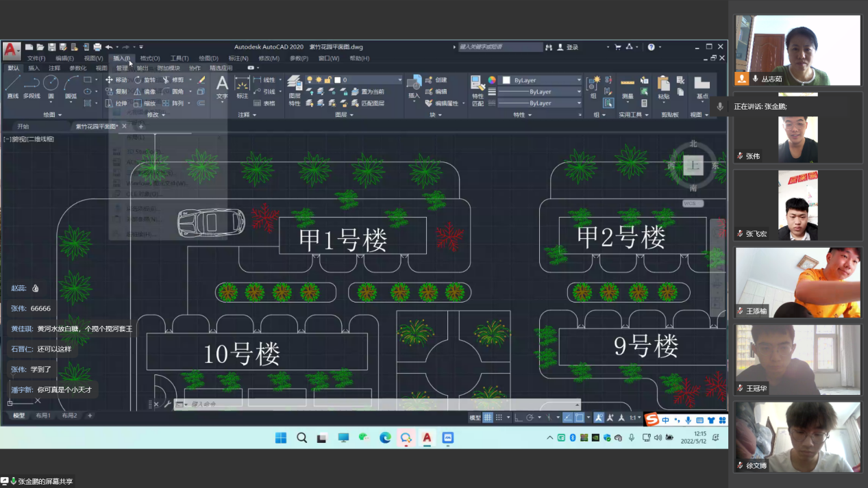The height and width of the screenshot is (488, 868).
Task: Open Layer Properties (图层特性) manager
Action: [x=295, y=88]
